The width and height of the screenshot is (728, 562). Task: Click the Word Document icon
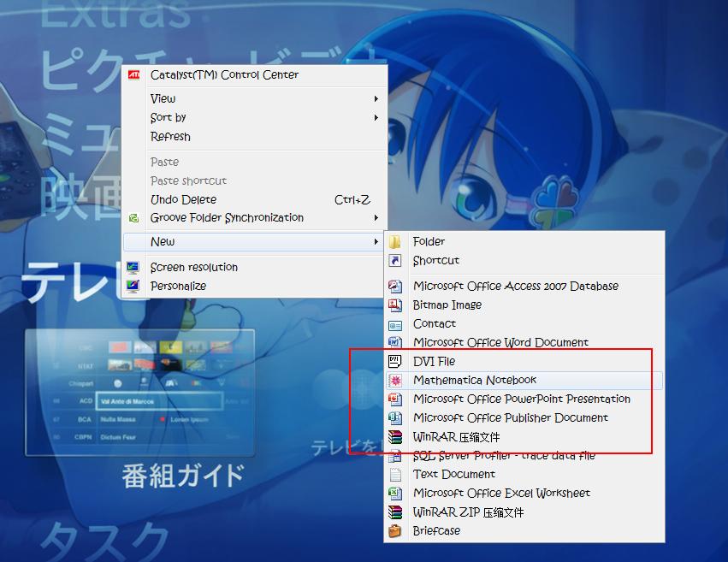tap(394, 342)
